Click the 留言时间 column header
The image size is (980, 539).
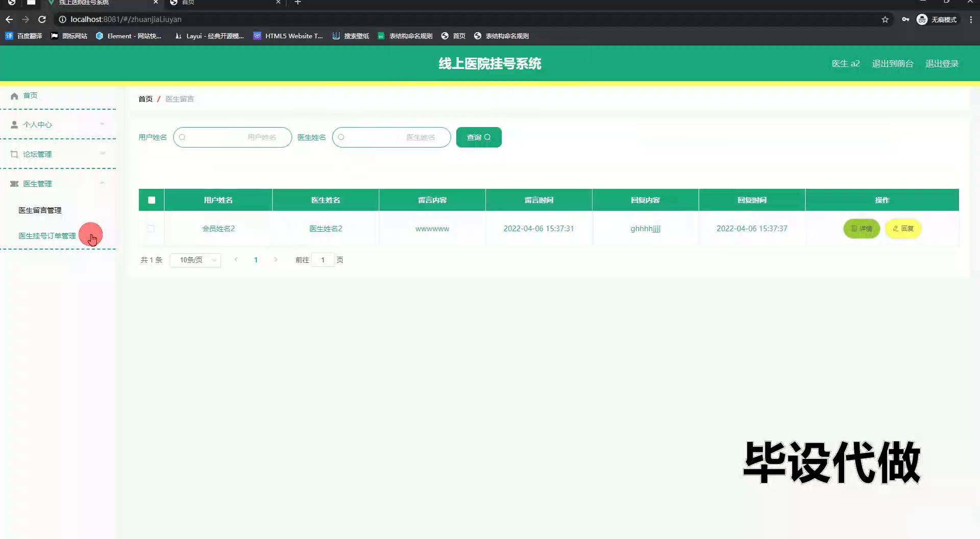pos(538,200)
